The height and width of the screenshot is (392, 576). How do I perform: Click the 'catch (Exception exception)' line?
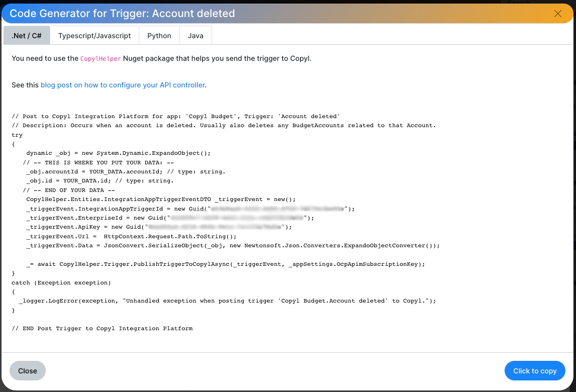[61, 282]
